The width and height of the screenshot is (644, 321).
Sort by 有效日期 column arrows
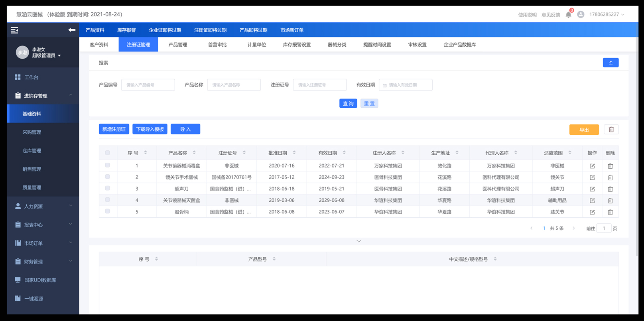(x=344, y=153)
